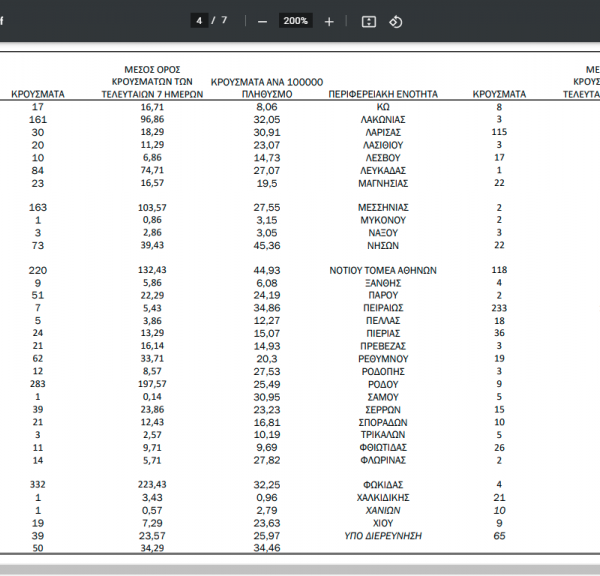Image resolution: width=600 pixels, height=576 pixels.
Task: Select the ΛΕΥΚΑΔΑΣ region name
Action: click(383, 171)
